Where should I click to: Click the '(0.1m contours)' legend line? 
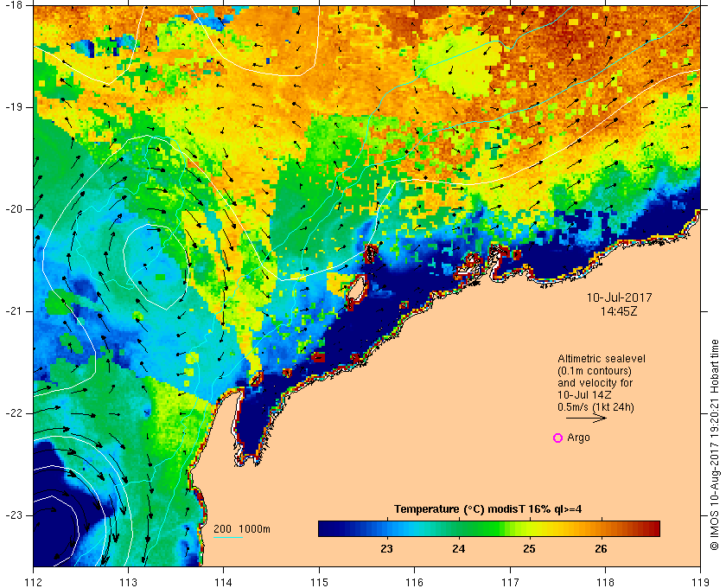tap(595, 371)
